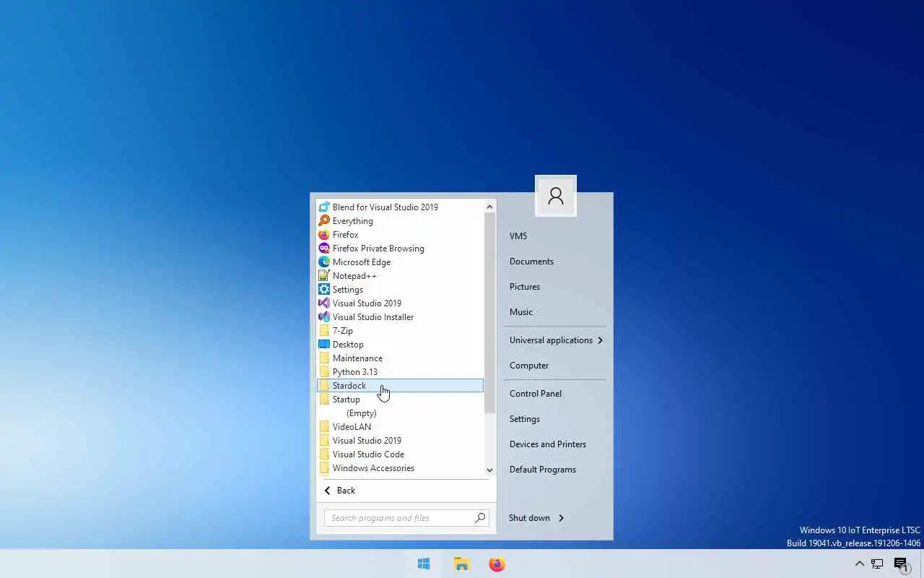The image size is (924, 578).
Task: Collapse the Startup folder icon
Action: (x=324, y=400)
